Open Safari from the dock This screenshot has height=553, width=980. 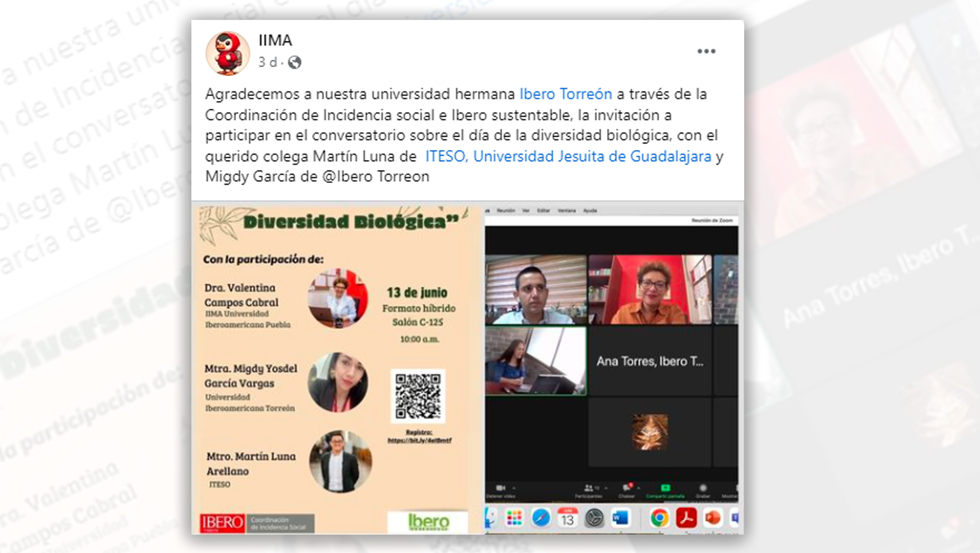[541, 519]
